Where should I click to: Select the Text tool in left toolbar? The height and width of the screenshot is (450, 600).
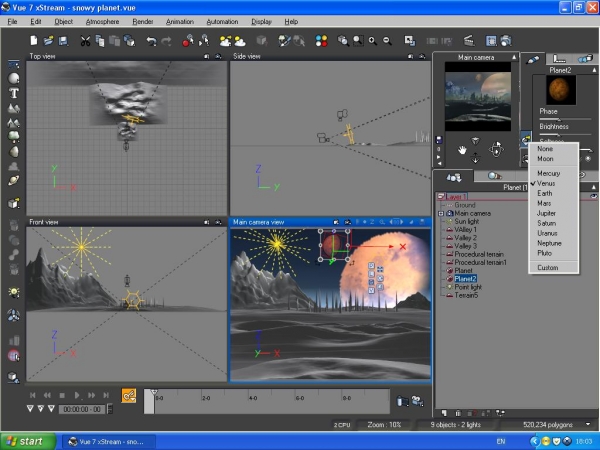(14, 93)
